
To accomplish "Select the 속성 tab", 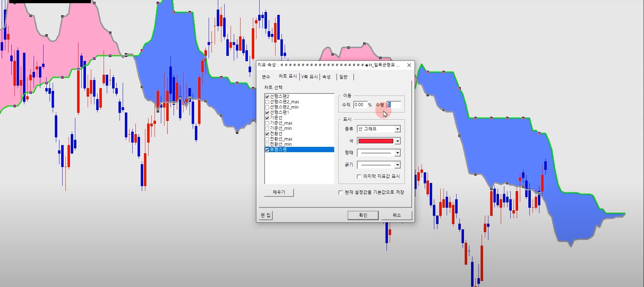I will point(326,77).
